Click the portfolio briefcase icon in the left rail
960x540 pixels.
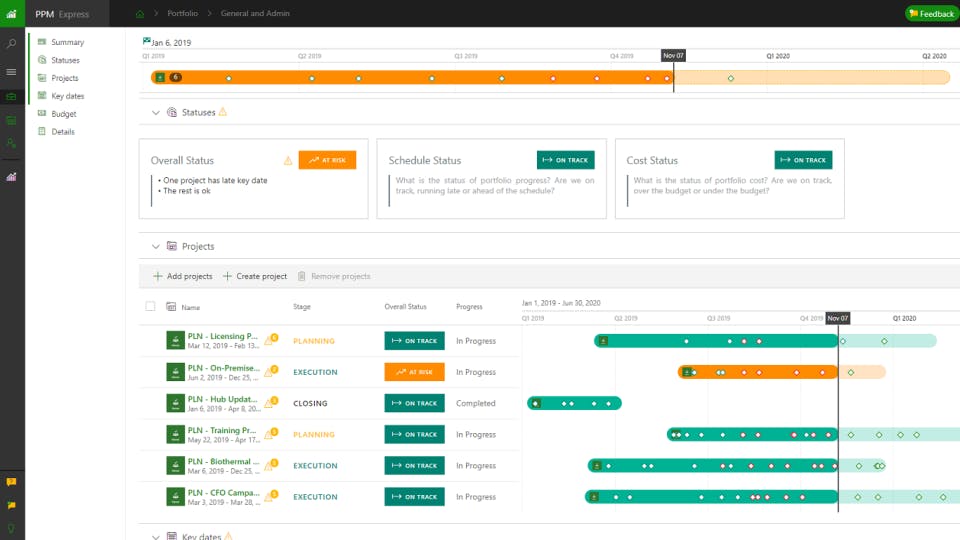[11, 97]
